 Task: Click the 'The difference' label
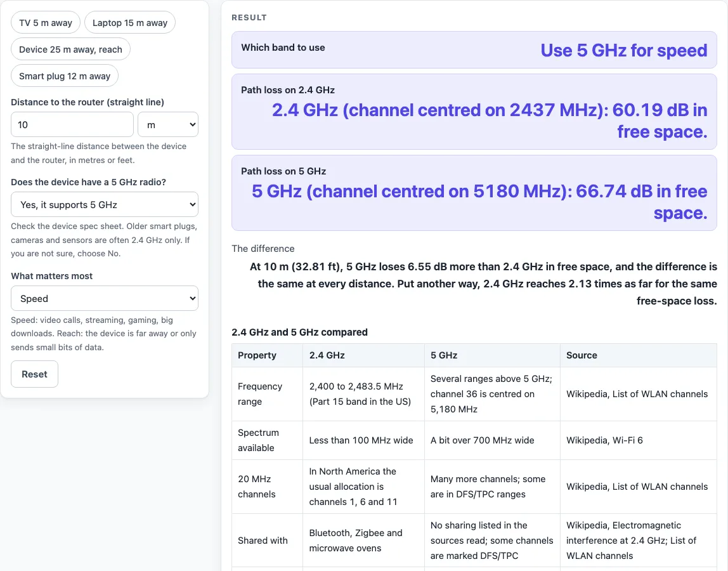point(263,249)
